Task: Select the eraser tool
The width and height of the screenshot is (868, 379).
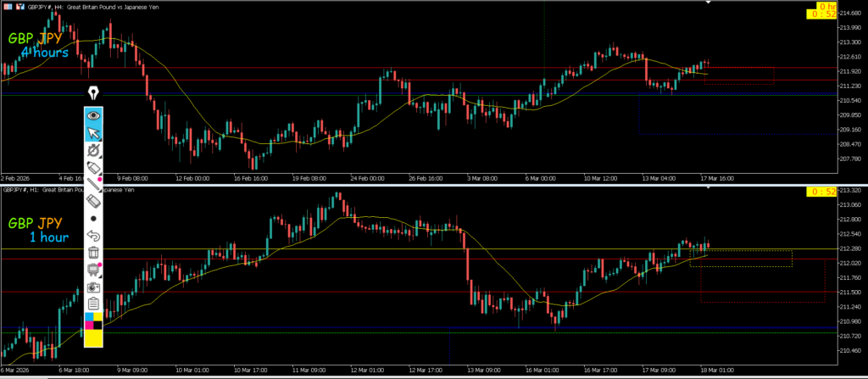Action: [x=93, y=202]
